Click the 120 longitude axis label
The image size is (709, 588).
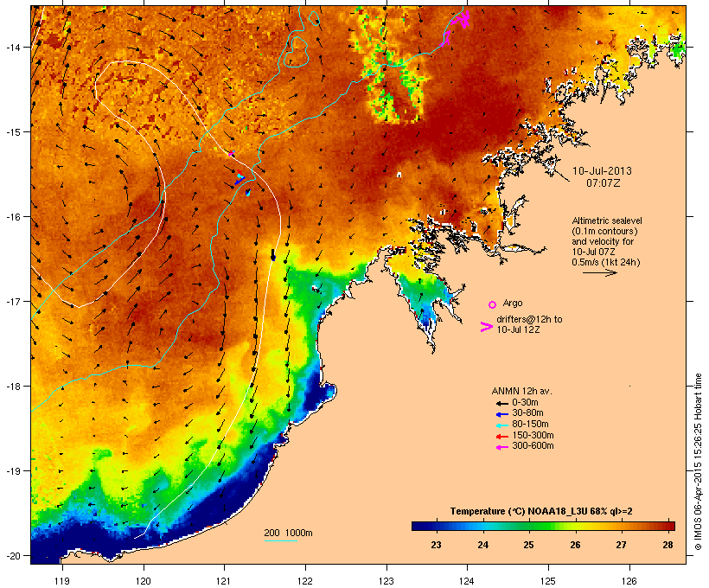(x=144, y=581)
